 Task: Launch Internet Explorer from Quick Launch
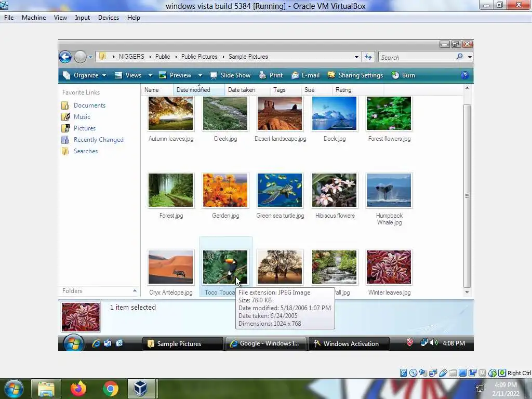96,343
